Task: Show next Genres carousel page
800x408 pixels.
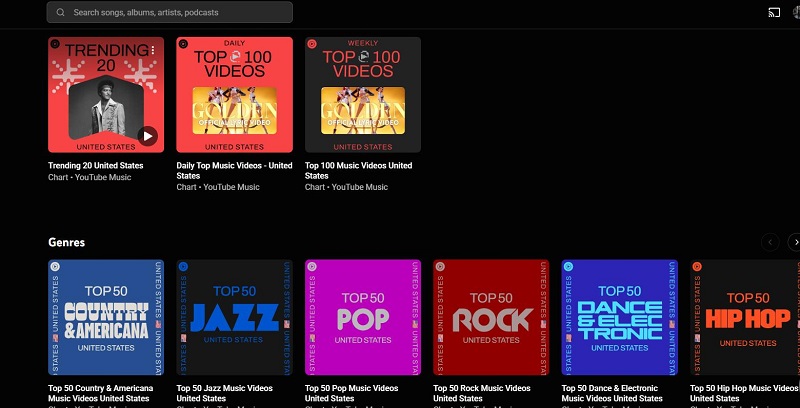Action: [x=795, y=242]
